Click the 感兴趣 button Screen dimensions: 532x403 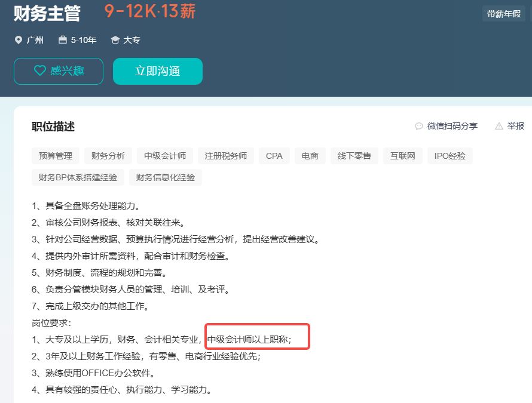coord(58,70)
